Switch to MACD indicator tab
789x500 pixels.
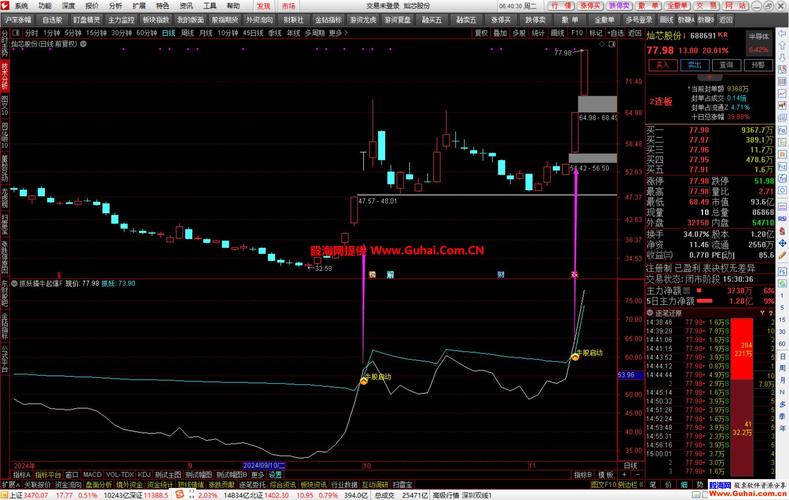pos(91,474)
